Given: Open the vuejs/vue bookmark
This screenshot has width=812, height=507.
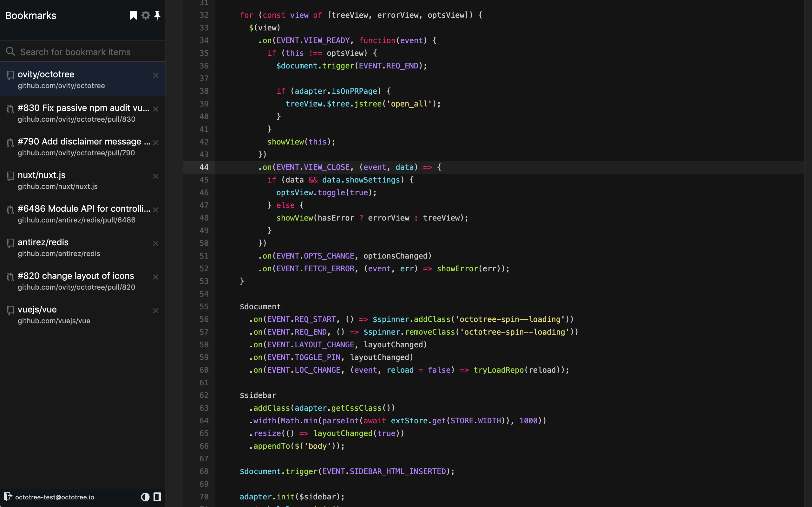Looking at the screenshot, I should (x=37, y=310).
